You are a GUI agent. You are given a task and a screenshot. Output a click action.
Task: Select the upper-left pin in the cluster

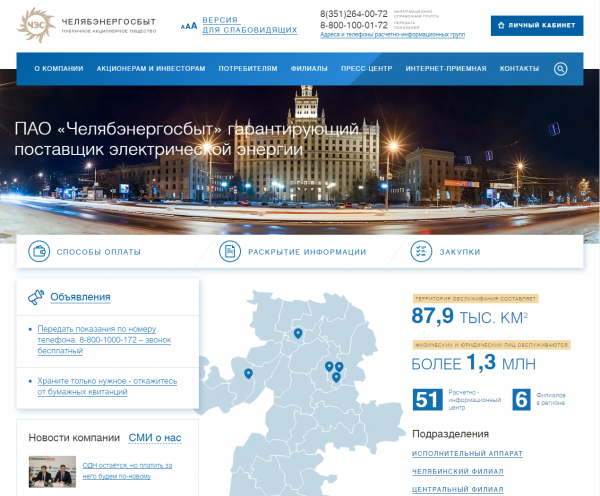(329, 366)
